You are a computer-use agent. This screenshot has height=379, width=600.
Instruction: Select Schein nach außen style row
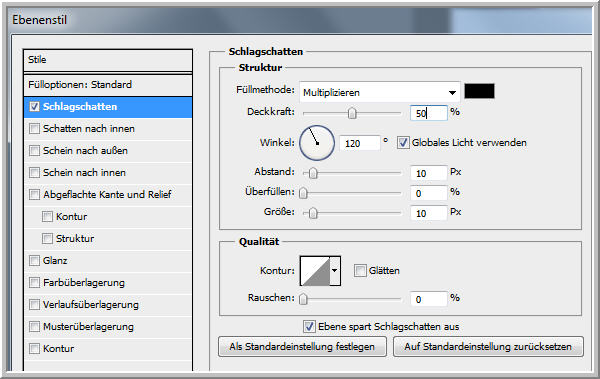click(x=108, y=151)
